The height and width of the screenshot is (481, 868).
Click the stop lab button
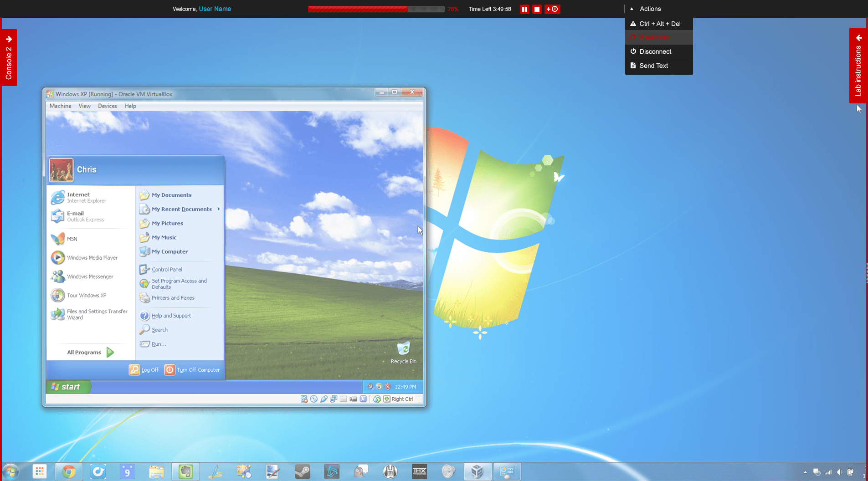[x=537, y=9]
